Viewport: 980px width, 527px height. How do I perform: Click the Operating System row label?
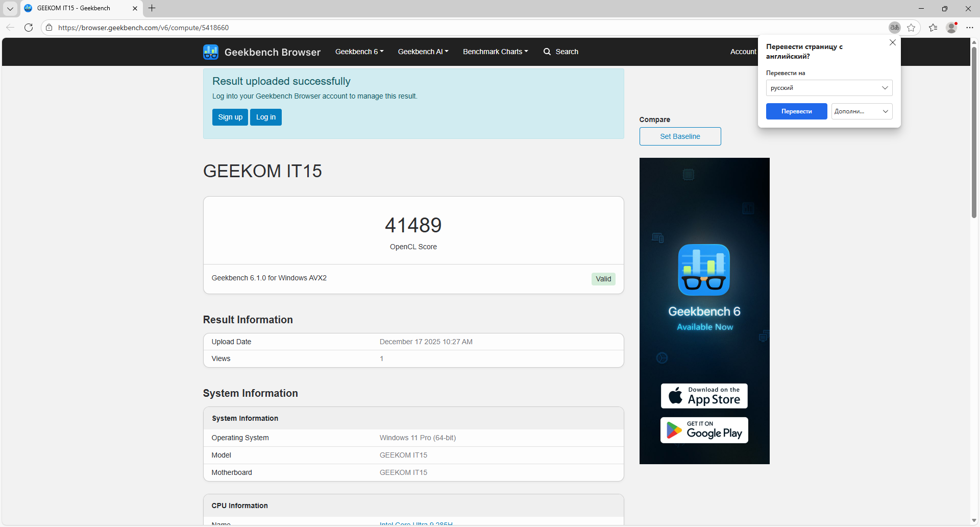(240, 438)
